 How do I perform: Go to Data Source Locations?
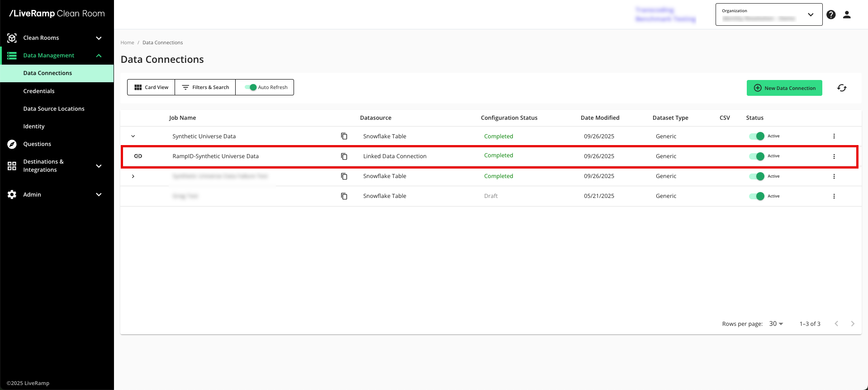(54, 109)
